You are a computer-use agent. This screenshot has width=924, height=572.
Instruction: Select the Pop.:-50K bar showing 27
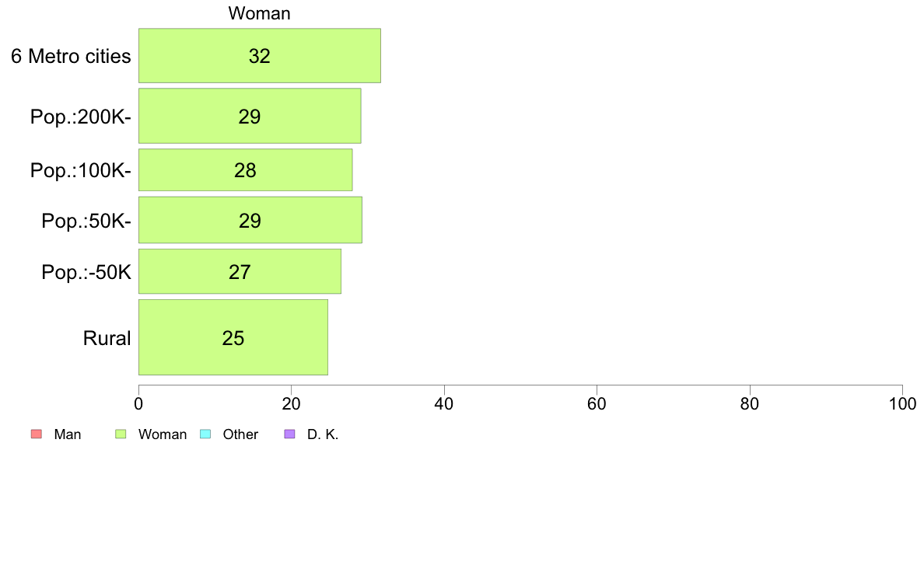coord(240,271)
